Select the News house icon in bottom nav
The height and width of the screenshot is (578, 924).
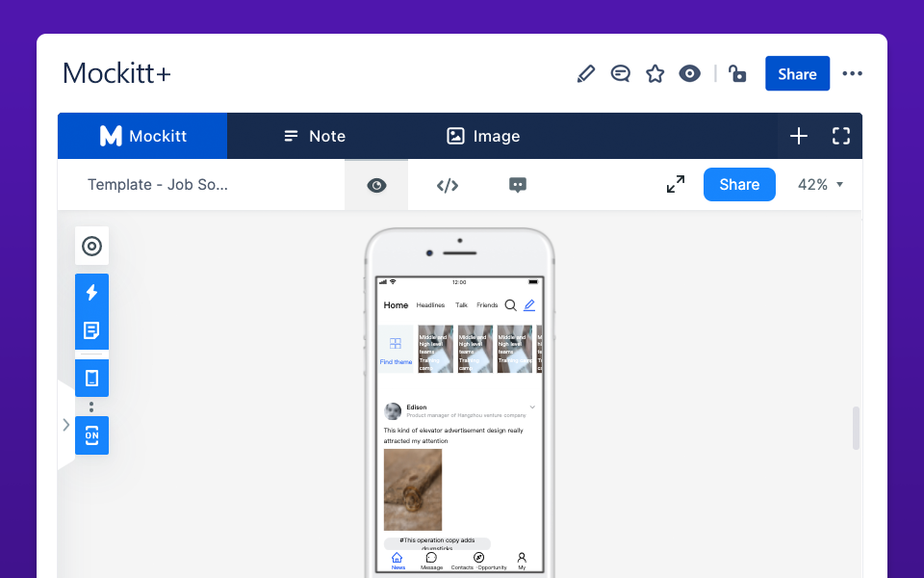pos(398,558)
